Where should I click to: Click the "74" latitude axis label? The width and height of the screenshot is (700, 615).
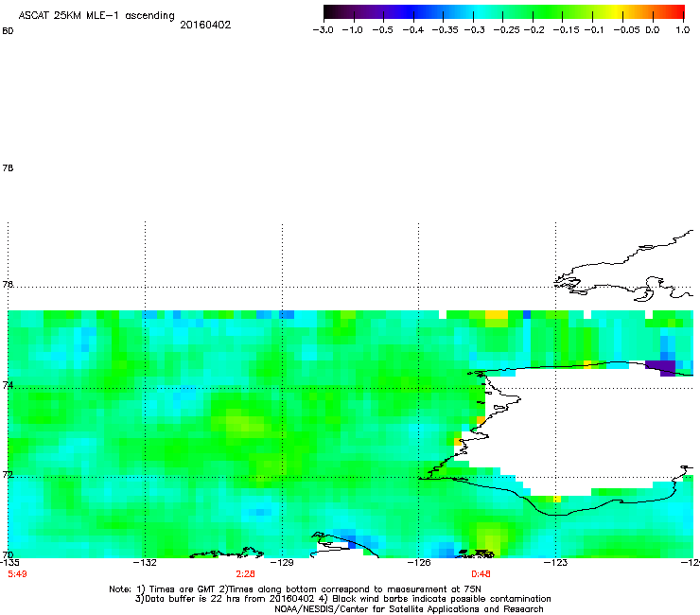[x=8, y=385]
